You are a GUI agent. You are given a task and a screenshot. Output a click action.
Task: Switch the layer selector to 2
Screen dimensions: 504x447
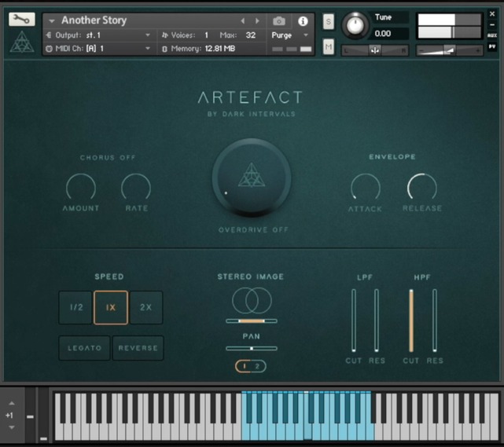[x=256, y=366]
